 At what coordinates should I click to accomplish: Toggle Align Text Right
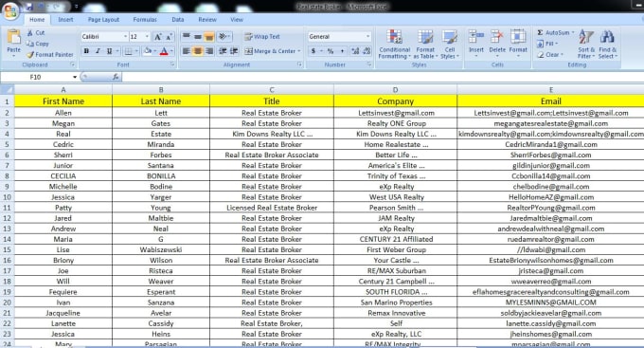pos(209,51)
